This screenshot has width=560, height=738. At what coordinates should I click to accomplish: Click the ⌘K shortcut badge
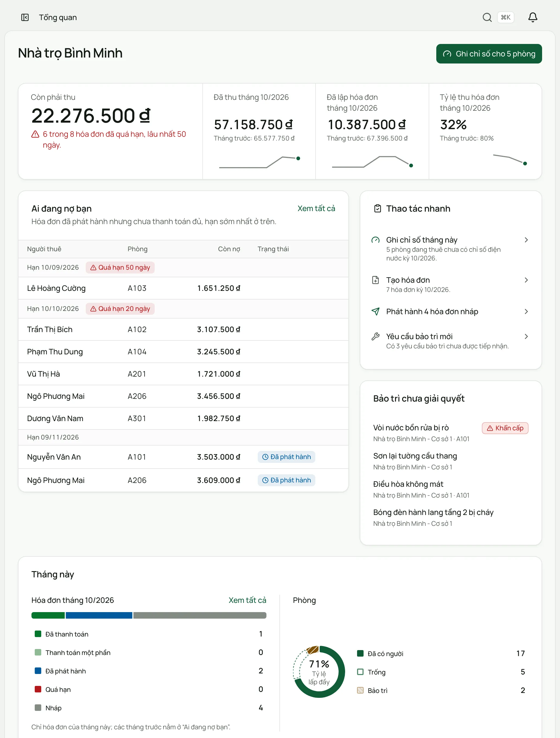pos(506,17)
